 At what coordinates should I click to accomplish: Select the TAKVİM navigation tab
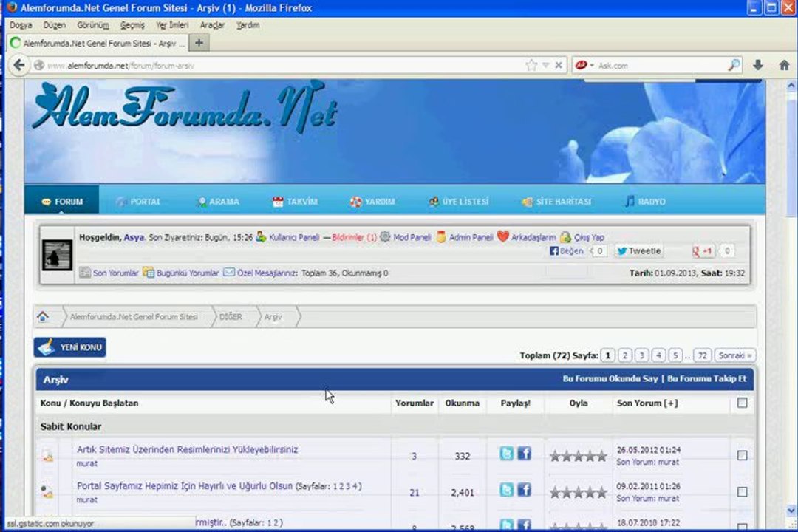pyautogui.click(x=295, y=202)
